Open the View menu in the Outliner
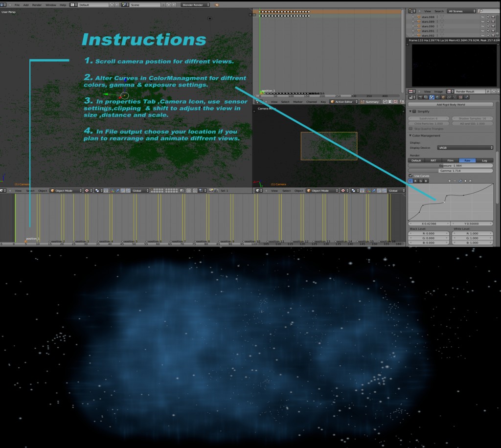Image resolution: width=501 pixels, height=448 pixels. pos(428,11)
